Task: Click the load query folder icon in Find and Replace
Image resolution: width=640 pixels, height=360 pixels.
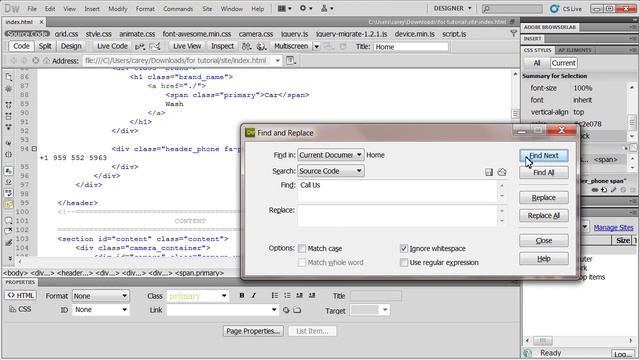Action: coord(502,172)
